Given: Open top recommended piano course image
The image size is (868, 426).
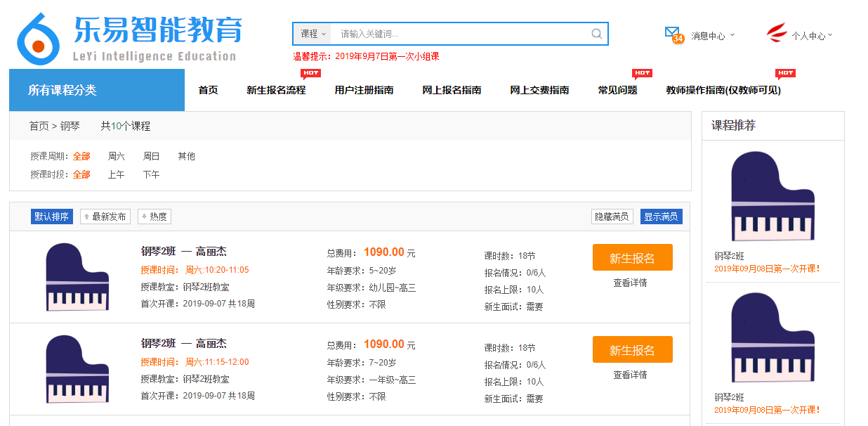Looking at the screenshot, I should pos(772,196).
